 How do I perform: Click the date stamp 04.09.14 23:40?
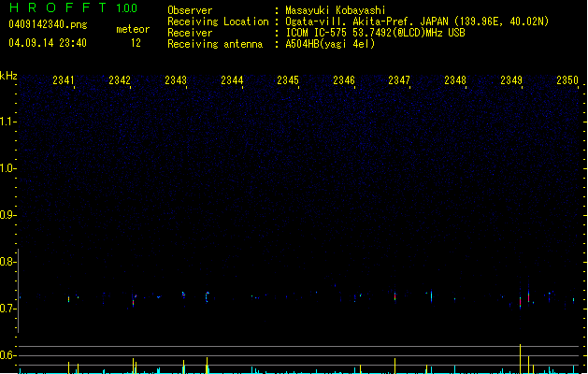(48, 43)
